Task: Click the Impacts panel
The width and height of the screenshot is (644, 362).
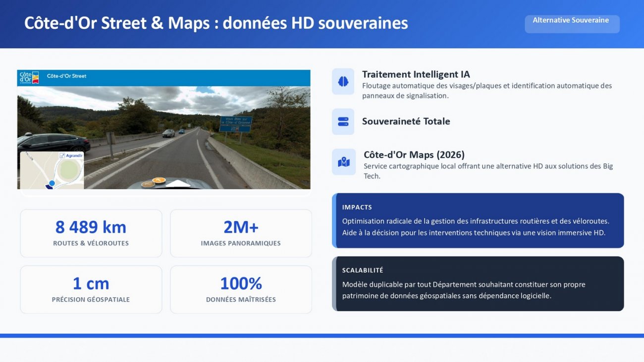Action: pyautogui.click(x=478, y=220)
